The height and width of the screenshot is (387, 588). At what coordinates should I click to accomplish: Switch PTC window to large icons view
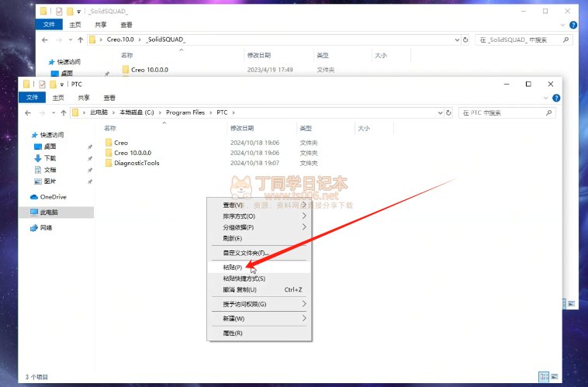coord(555,376)
